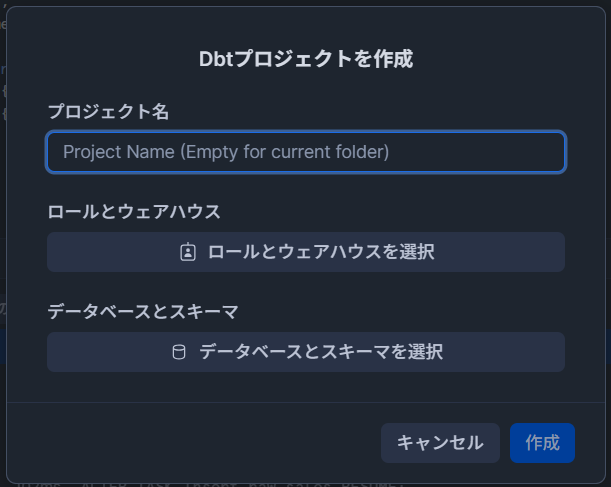The image size is (611, 487).
Task: Click the キャンセル button
Action: coord(440,443)
